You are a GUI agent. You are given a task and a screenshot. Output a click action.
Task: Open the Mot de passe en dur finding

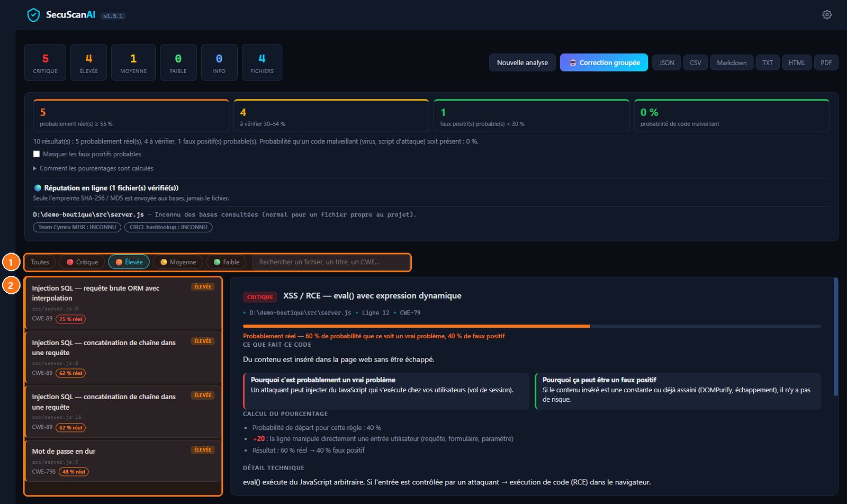coord(123,461)
